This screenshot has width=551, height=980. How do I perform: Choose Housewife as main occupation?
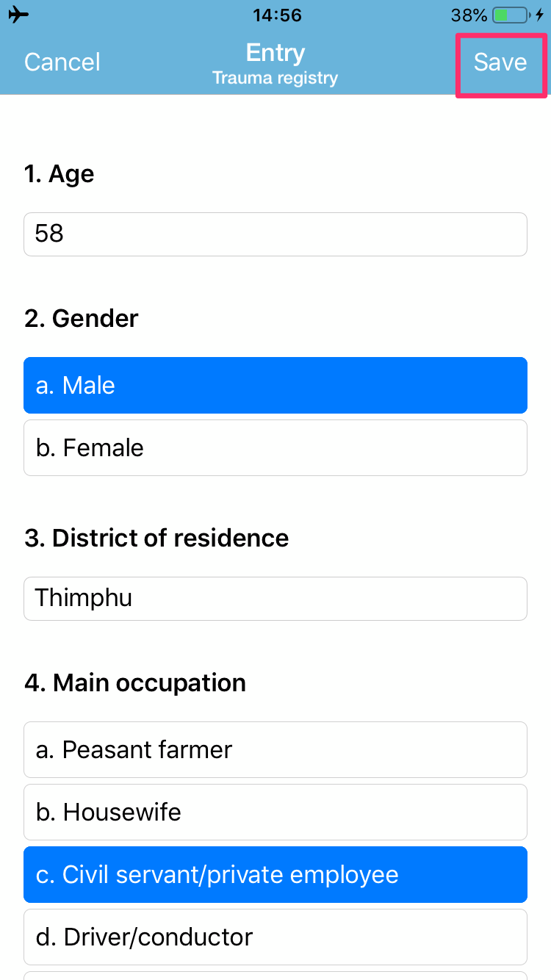point(275,812)
